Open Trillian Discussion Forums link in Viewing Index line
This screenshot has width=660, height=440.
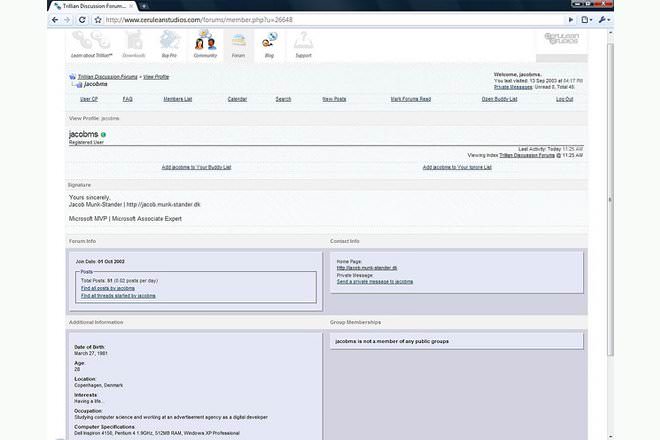click(527, 155)
